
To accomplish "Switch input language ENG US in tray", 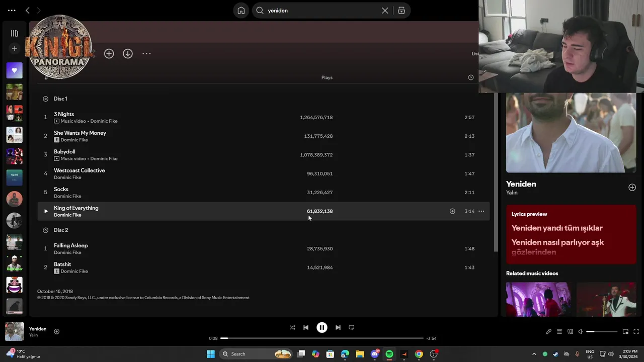I will point(590,354).
